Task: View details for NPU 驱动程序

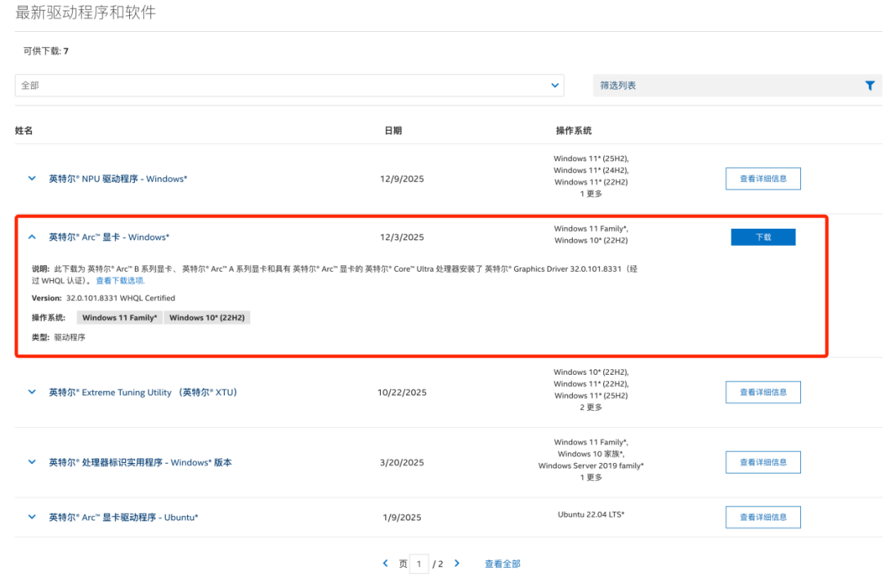Action: point(763,179)
